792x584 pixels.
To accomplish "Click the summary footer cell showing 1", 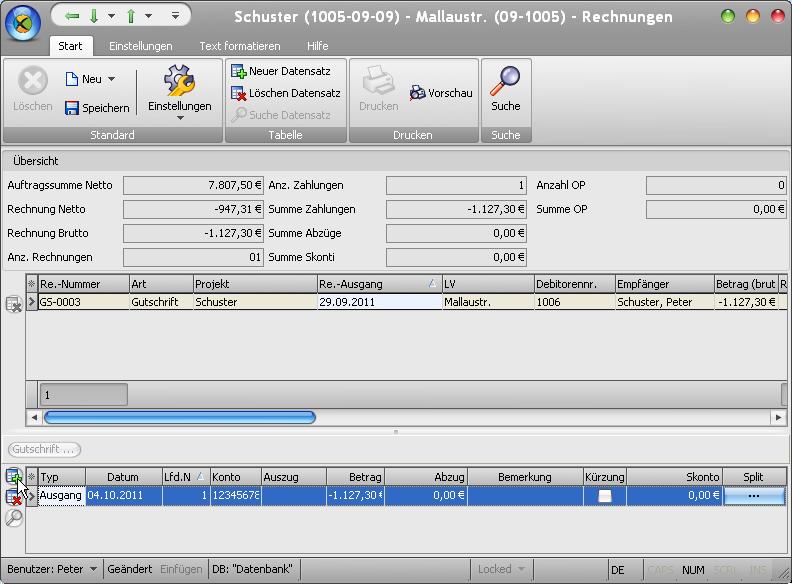I will click(x=83, y=395).
